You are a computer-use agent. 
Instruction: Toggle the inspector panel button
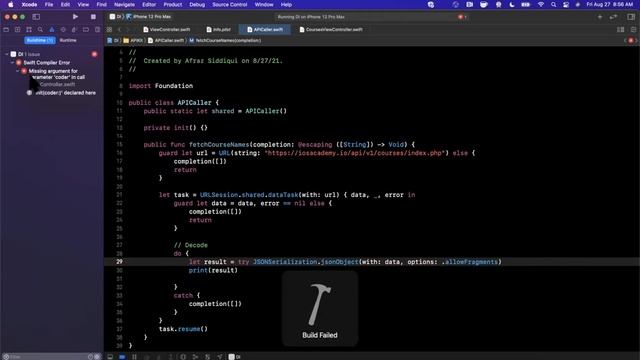[x=631, y=17]
